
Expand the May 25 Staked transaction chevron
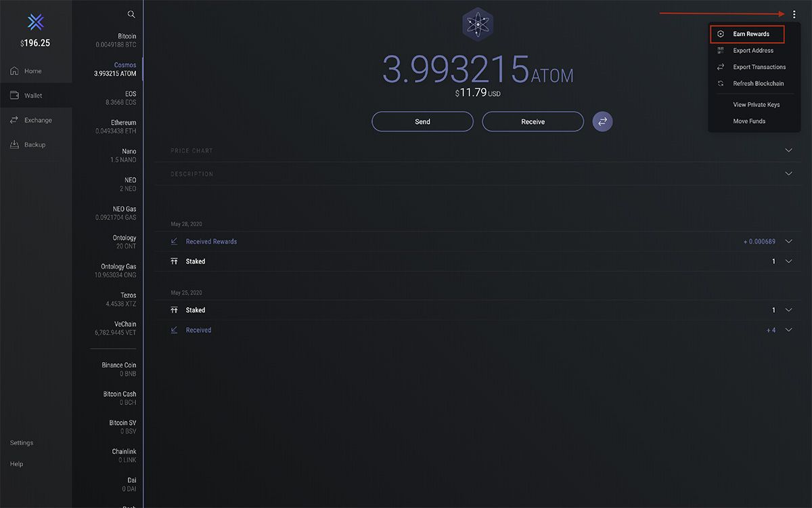[x=788, y=310]
